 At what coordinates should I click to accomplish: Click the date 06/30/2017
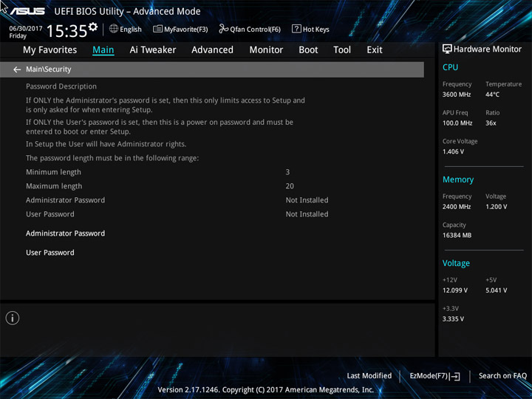[x=26, y=29]
